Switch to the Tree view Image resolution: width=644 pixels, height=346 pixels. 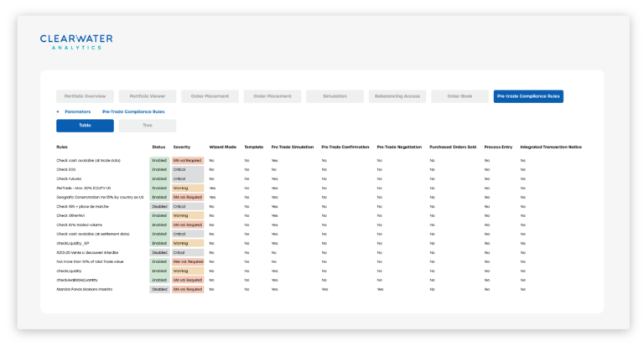tap(148, 126)
